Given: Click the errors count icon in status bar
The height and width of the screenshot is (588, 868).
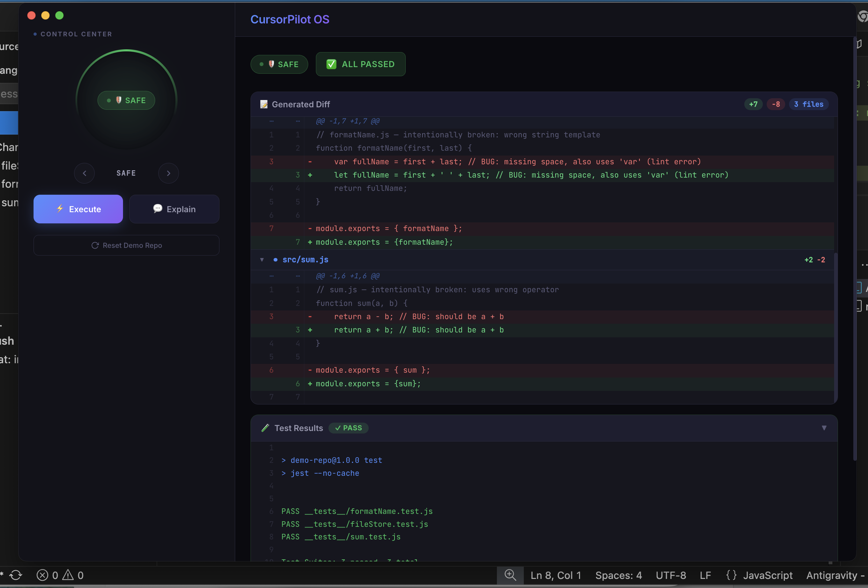Looking at the screenshot, I should [42, 575].
